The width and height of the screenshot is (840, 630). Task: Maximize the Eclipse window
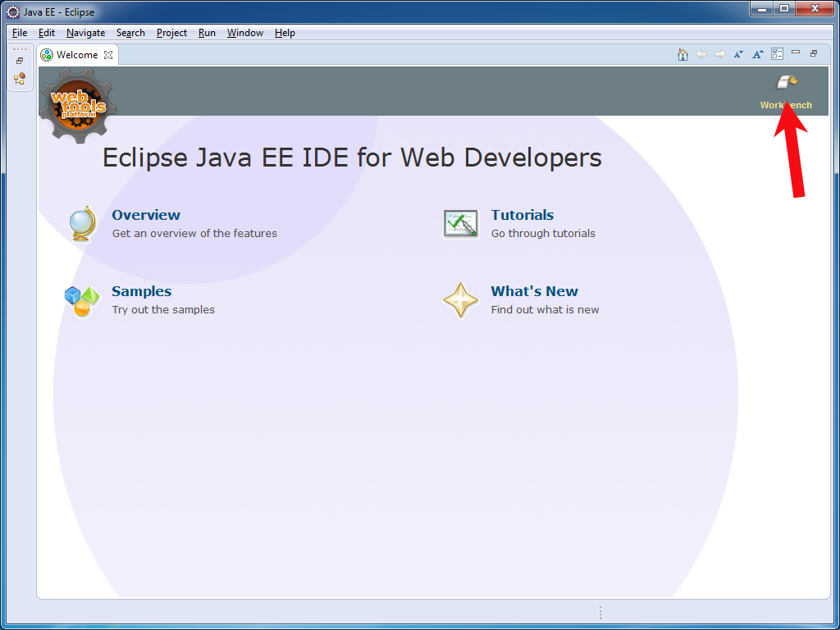coord(783,8)
